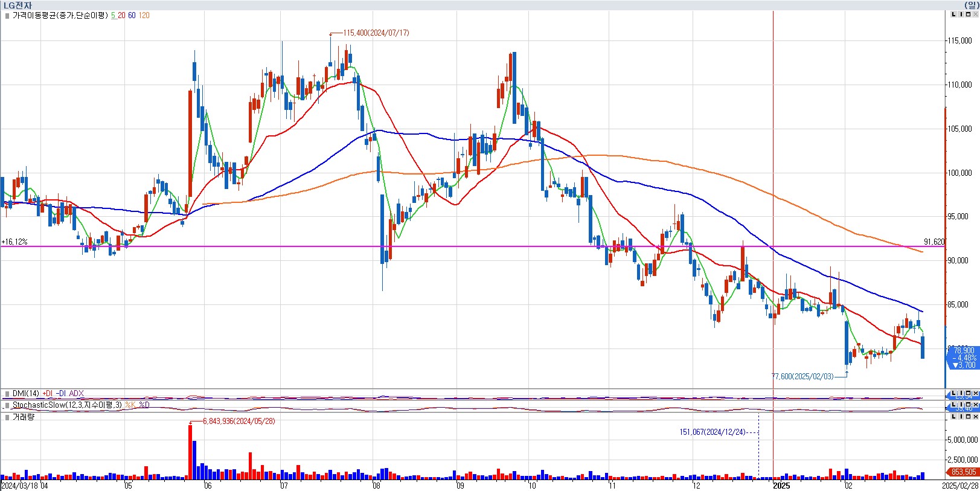
Task: Close the DMI indicator panel
Action: [975, 393]
